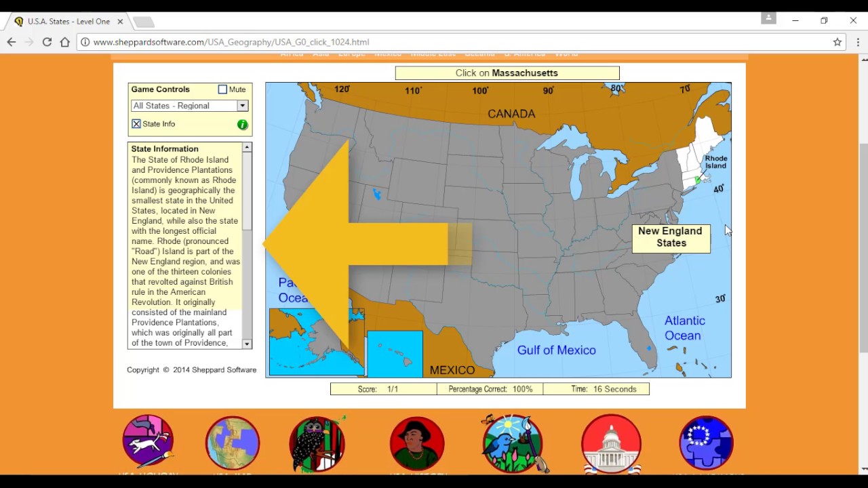
Task: Click the address bar URL
Action: pyautogui.click(x=231, y=42)
